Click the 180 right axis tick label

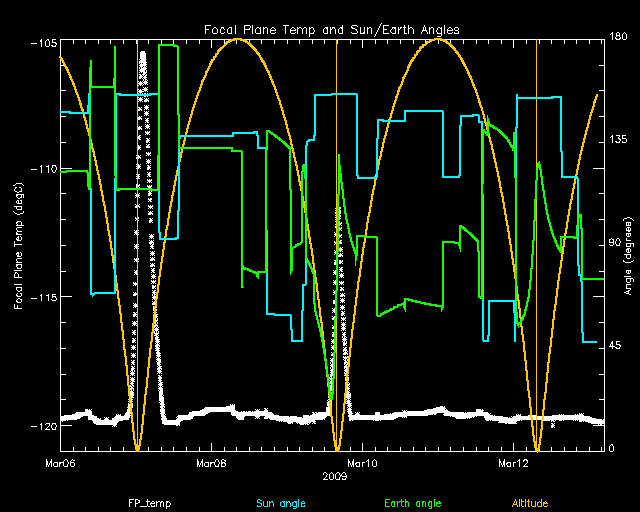point(618,39)
